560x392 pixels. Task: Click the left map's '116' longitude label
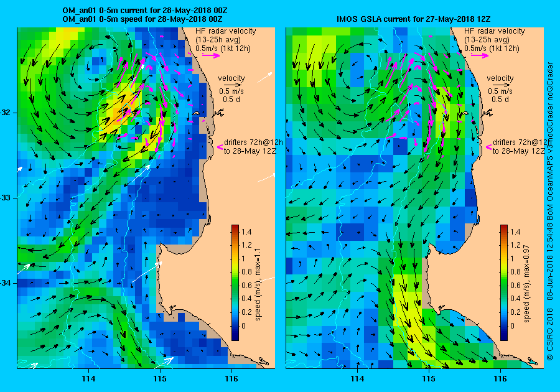(232, 379)
